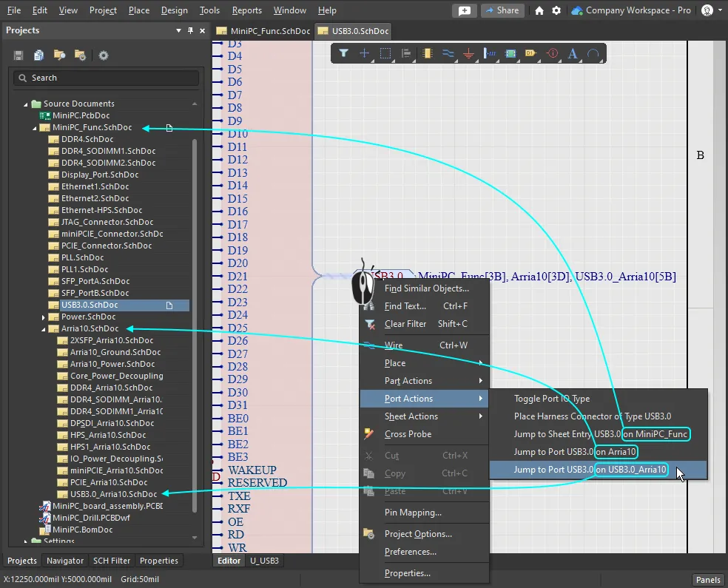Switch to the SCH Filter tab

pyautogui.click(x=112, y=561)
